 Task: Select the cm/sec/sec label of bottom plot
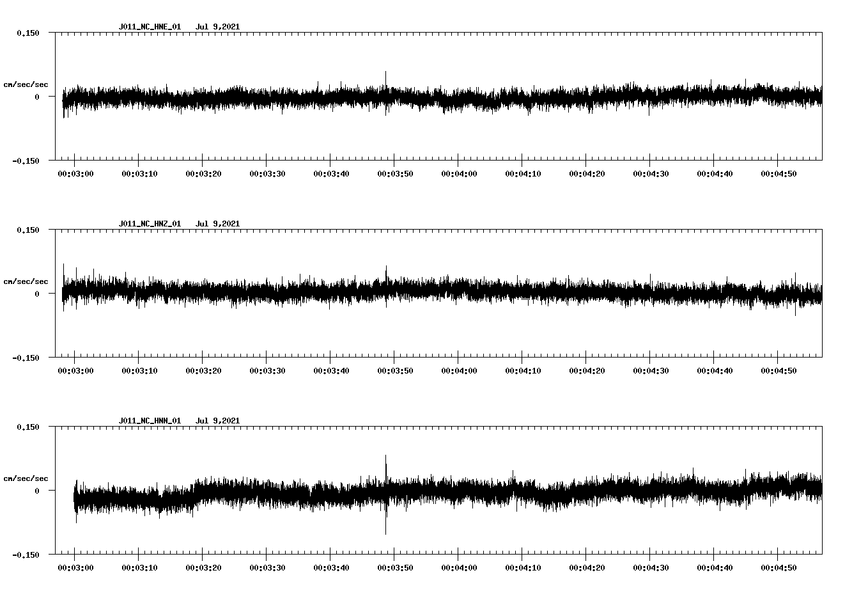tap(26, 477)
